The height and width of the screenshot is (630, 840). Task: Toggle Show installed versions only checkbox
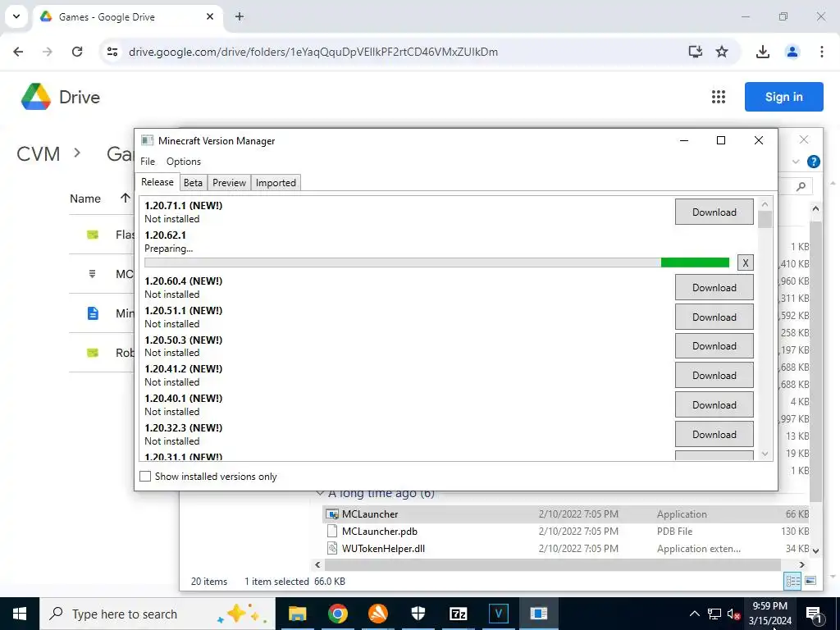(x=145, y=477)
